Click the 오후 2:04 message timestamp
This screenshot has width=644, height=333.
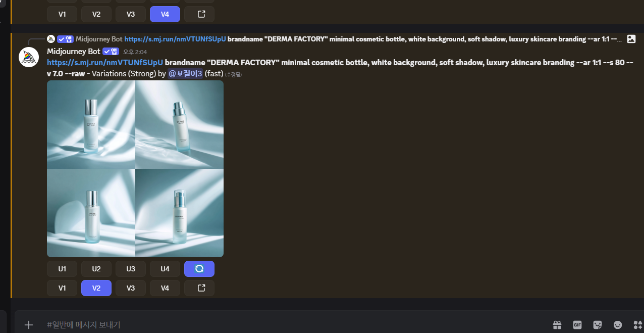pyautogui.click(x=135, y=52)
